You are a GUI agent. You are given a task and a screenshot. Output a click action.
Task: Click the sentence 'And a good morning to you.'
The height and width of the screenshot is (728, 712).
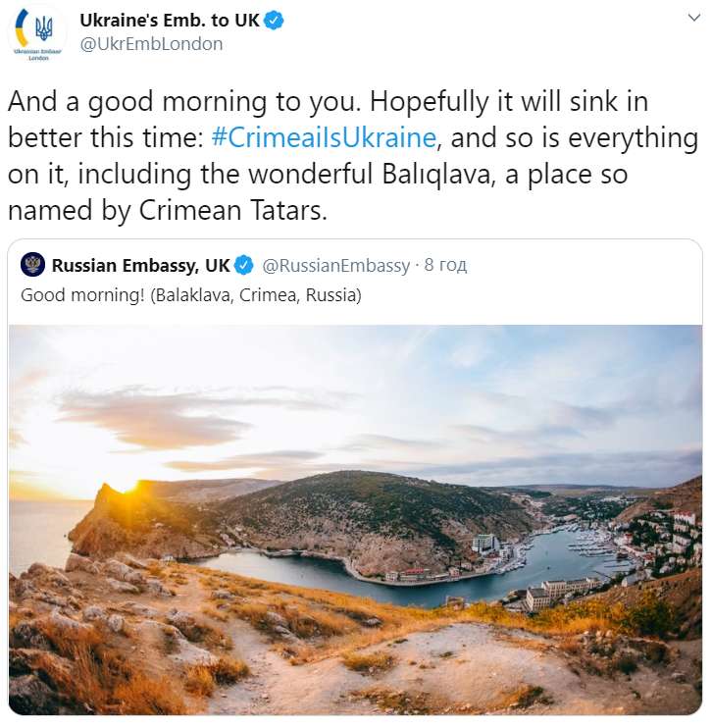tap(184, 102)
